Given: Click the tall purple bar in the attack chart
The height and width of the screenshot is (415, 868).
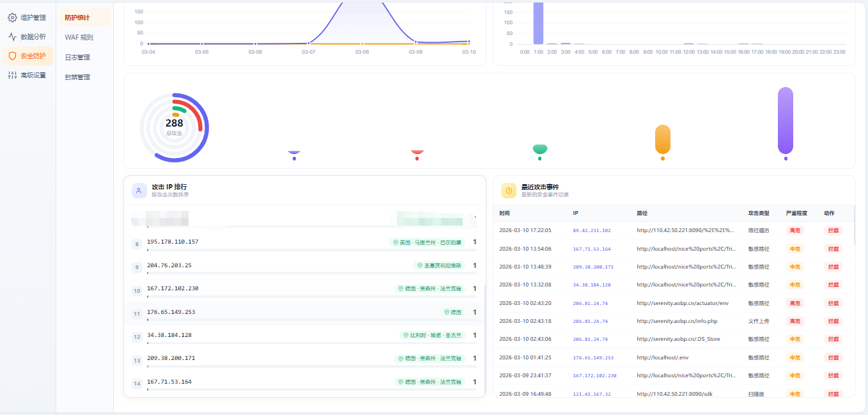Looking at the screenshot, I should [x=785, y=120].
